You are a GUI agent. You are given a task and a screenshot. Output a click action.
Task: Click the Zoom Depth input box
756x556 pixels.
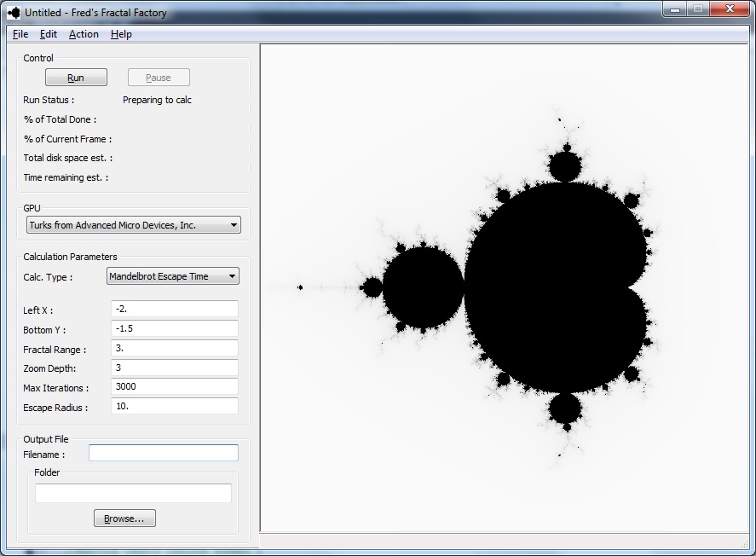[175, 368]
